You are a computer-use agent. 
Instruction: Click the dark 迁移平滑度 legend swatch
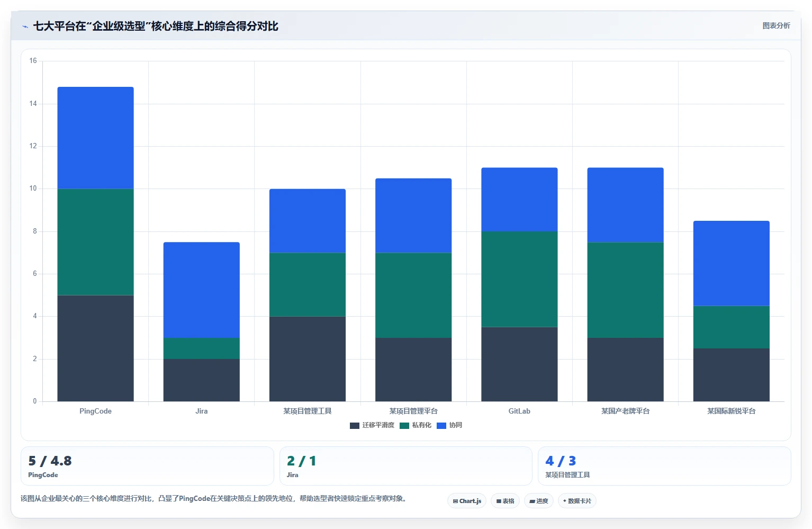(x=355, y=426)
